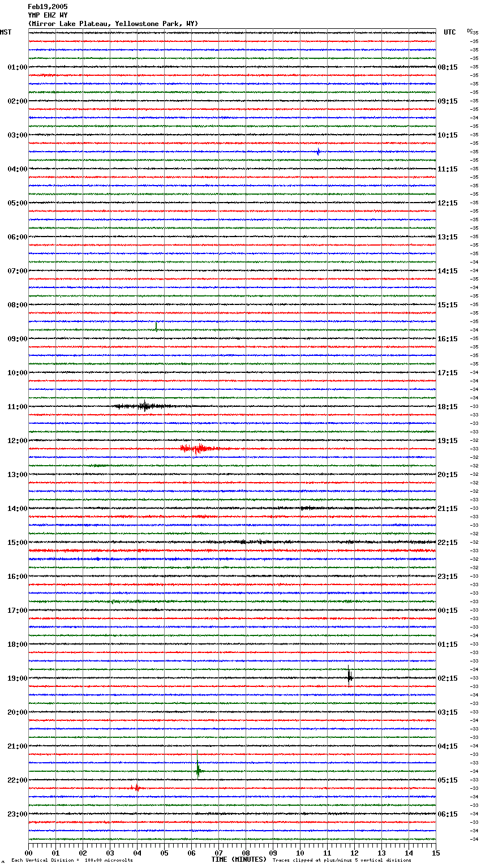Click the 13:15 UTC row label

pos(448,237)
